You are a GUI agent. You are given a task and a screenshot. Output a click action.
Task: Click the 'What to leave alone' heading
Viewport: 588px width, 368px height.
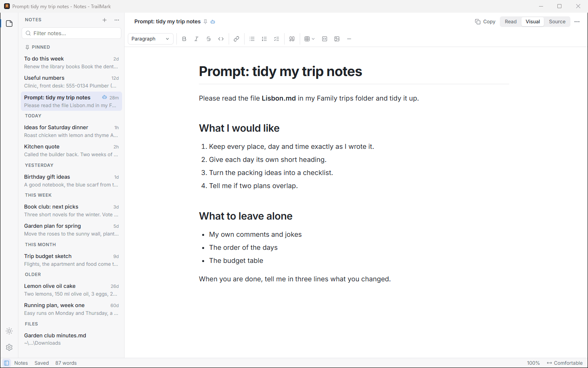[x=246, y=216]
